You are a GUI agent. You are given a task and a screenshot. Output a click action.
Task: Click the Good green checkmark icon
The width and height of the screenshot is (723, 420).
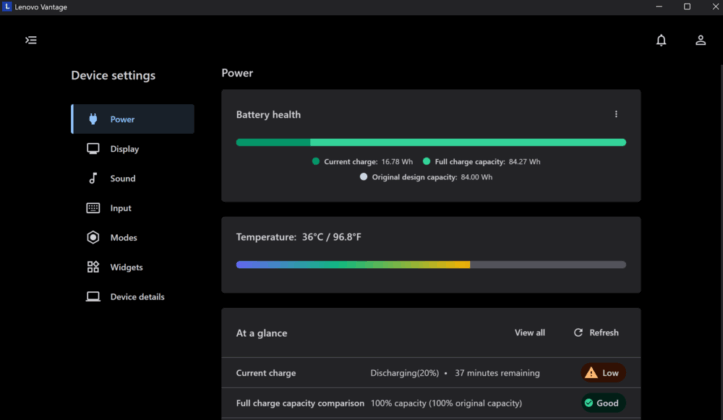tap(589, 403)
